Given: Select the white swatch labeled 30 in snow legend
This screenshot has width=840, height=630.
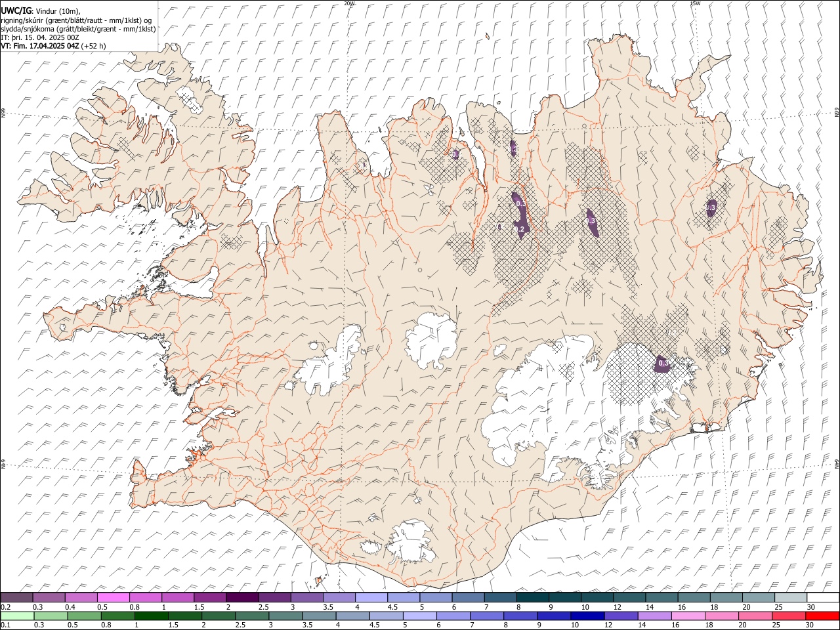Looking at the screenshot, I should pyautogui.click(x=822, y=597).
